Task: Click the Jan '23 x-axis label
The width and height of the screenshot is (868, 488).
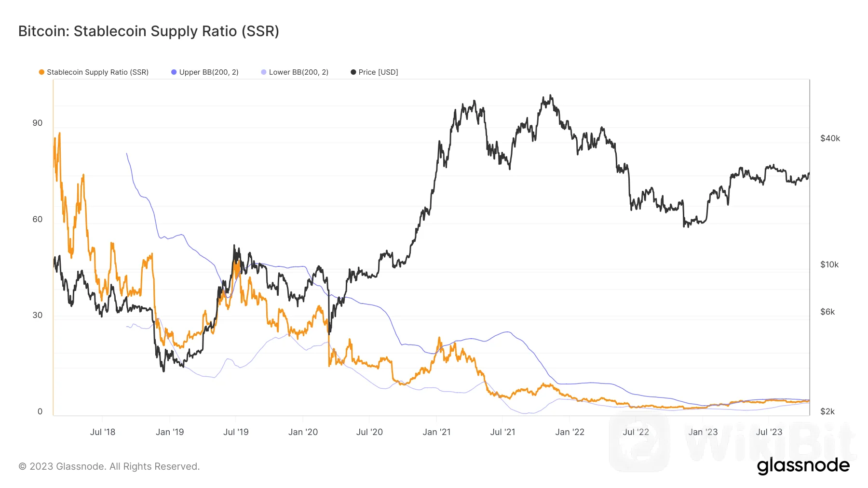Action: 703,432
